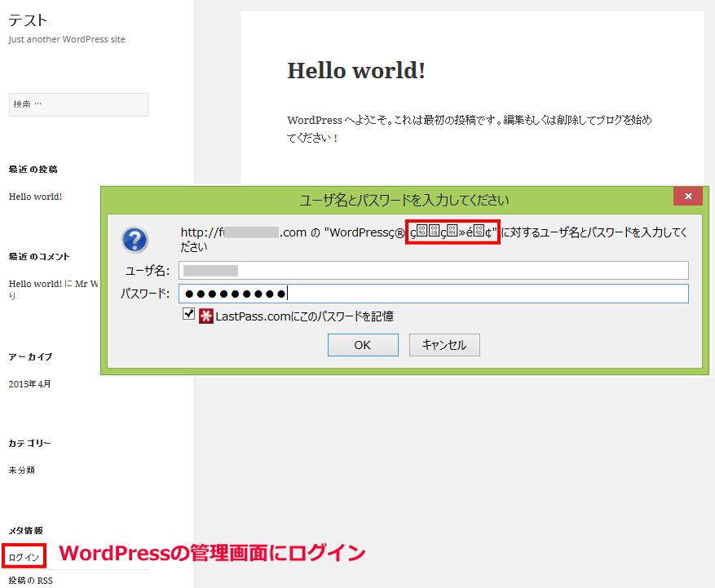Open Hello world! under 最近の投稿
This screenshot has width=715, height=588.
point(36,197)
